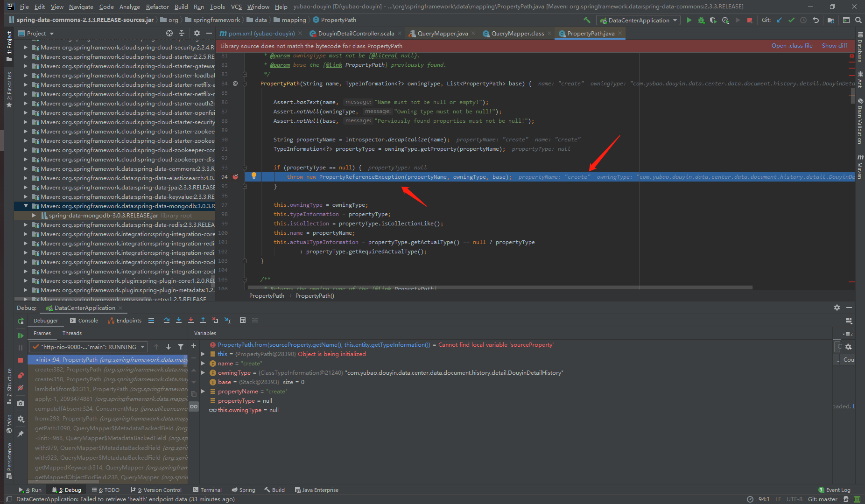Filter frames with the funnel icon
Image resolution: width=865 pixels, height=504 pixels.
(x=181, y=347)
